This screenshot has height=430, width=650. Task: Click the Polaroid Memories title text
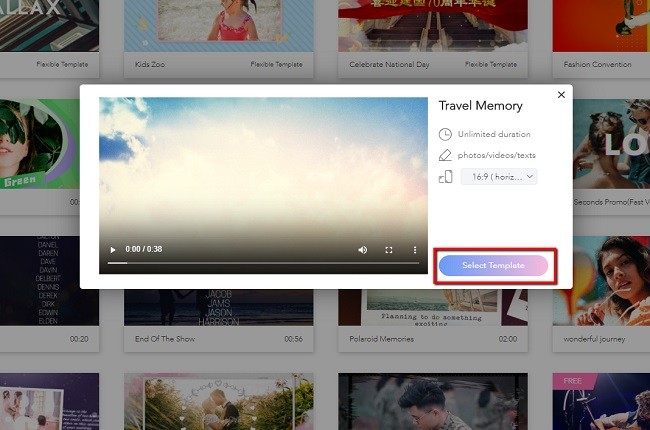coord(381,339)
